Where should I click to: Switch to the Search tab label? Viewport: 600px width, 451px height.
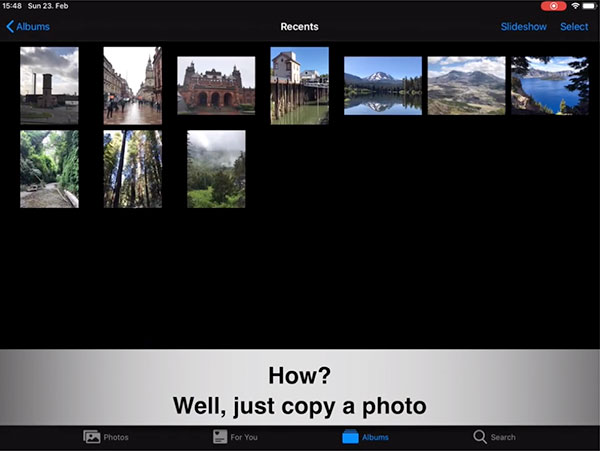503,437
